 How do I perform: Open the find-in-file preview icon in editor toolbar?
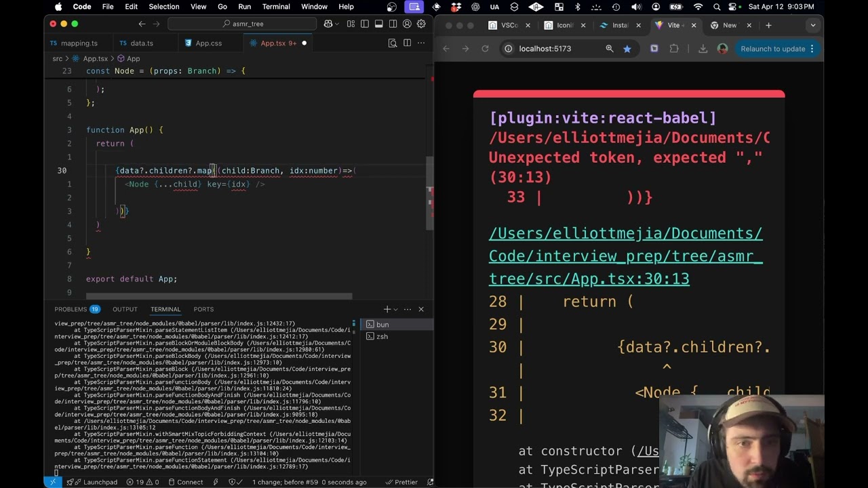393,43
